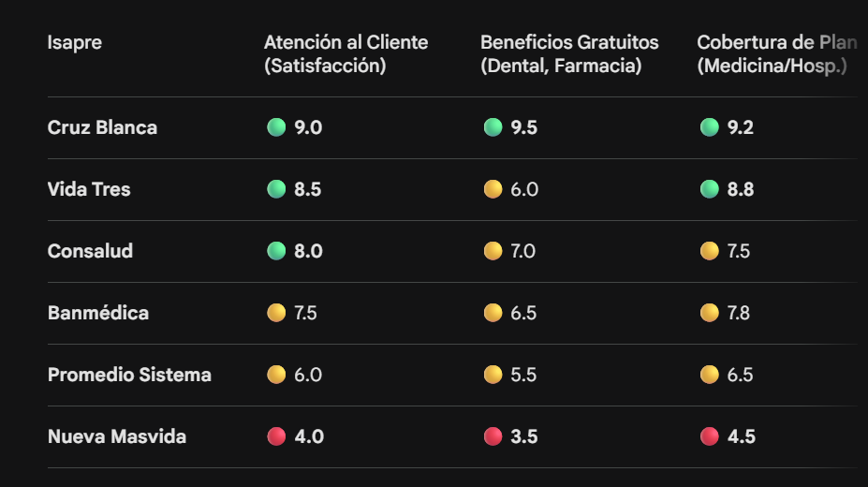Click yellow dot beside Banmédica 7.8 coverage
868x487 pixels.
point(710,313)
